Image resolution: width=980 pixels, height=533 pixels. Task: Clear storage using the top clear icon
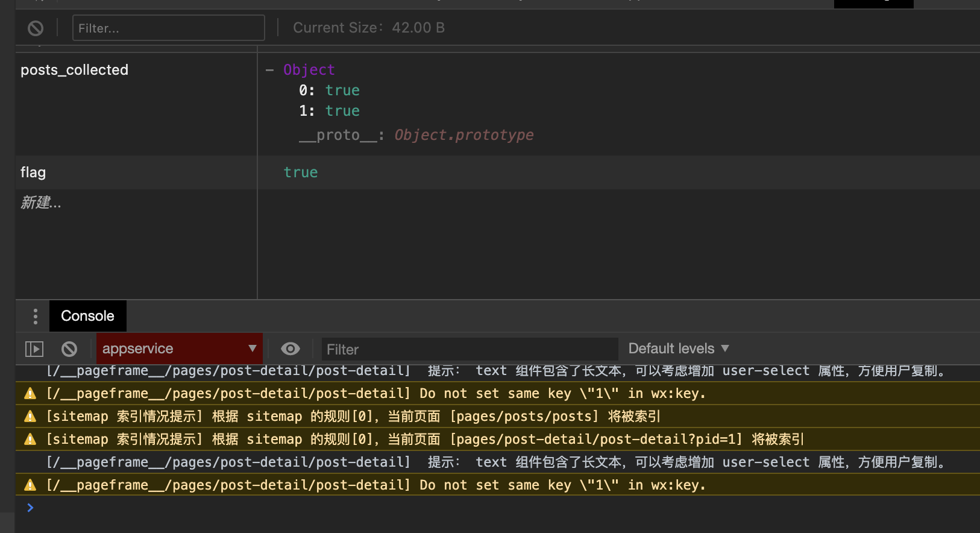coord(36,28)
